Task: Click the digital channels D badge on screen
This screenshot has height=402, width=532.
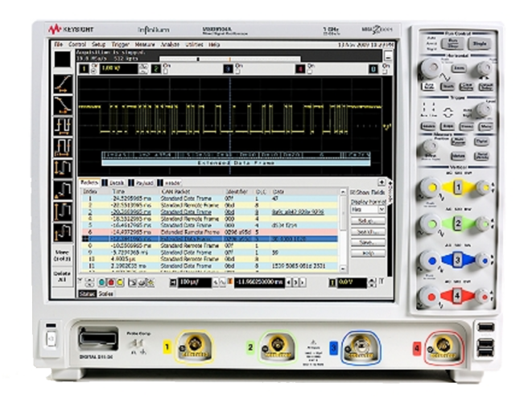Action: tap(373, 69)
